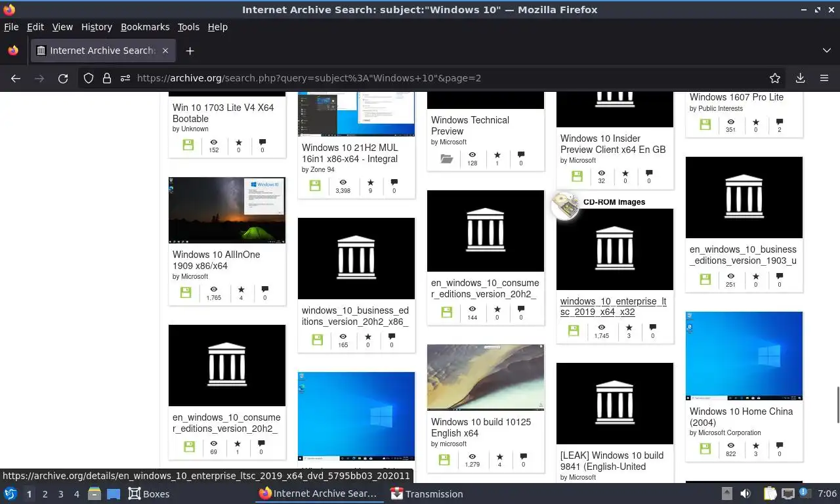Open the View menu

tap(62, 27)
